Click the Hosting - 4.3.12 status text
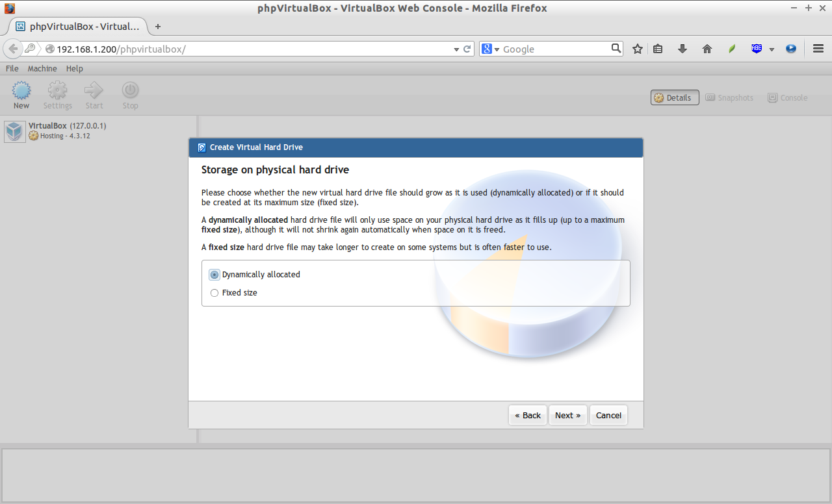Image resolution: width=832 pixels, height=504 pixels. (65, 136)
